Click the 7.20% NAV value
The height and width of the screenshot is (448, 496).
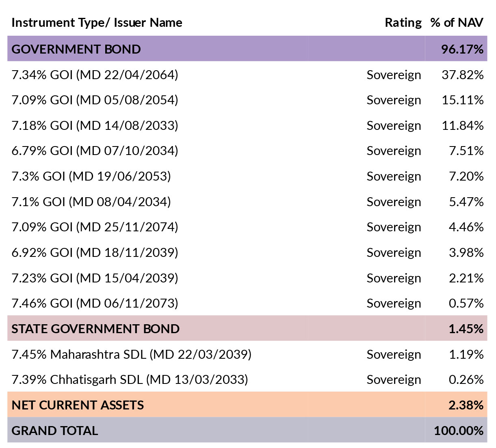[x=466, y=176]
